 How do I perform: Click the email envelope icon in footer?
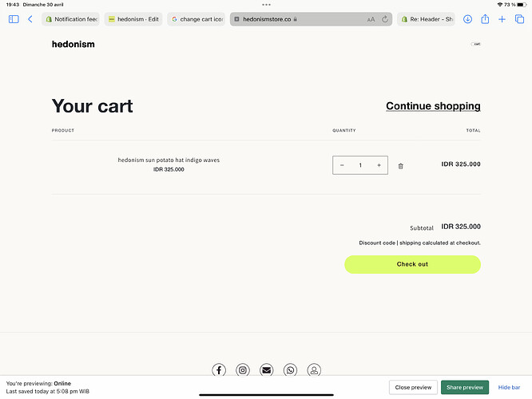[266, 370]
